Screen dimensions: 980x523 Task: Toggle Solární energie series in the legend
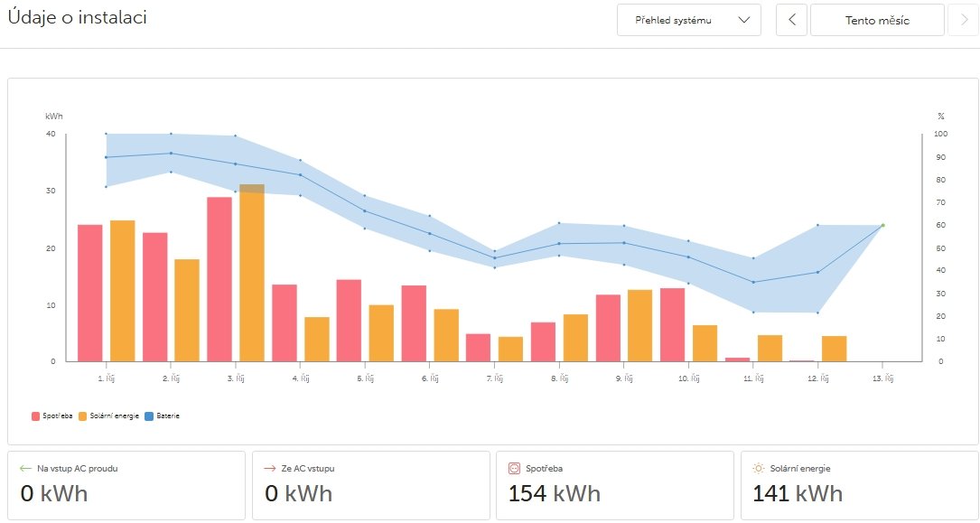[112, 416]
